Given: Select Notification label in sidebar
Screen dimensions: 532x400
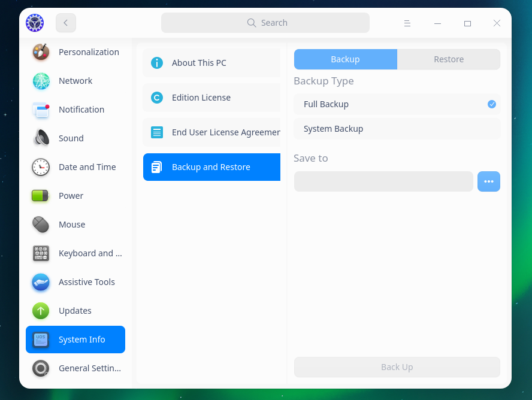Looking at the screenshot, I should 81,110.
